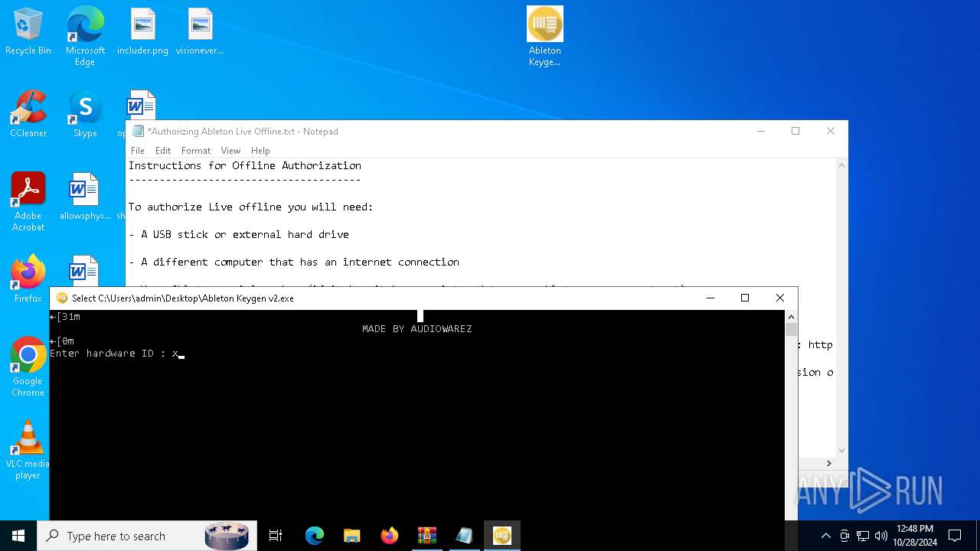Open the VLC media player desktop shortcut
The image size is (980, 551).
(28, 450)
